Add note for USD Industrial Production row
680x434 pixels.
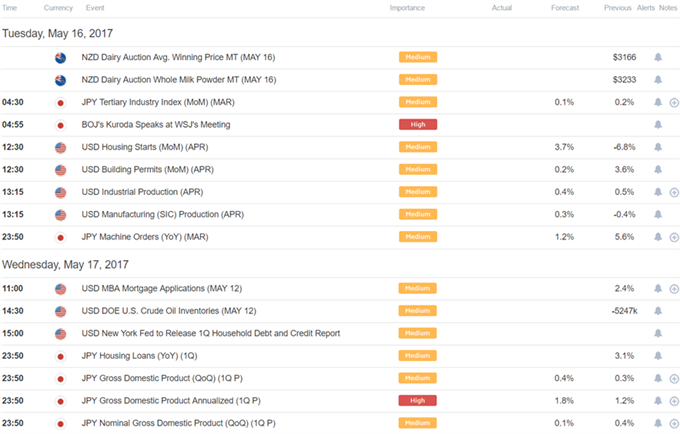tap(673, 192)
